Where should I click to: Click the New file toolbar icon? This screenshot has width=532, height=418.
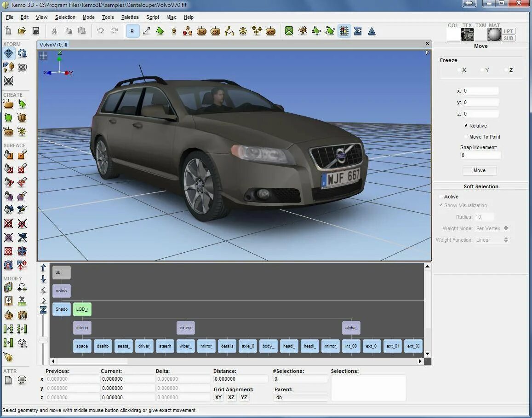coord(8,31)
